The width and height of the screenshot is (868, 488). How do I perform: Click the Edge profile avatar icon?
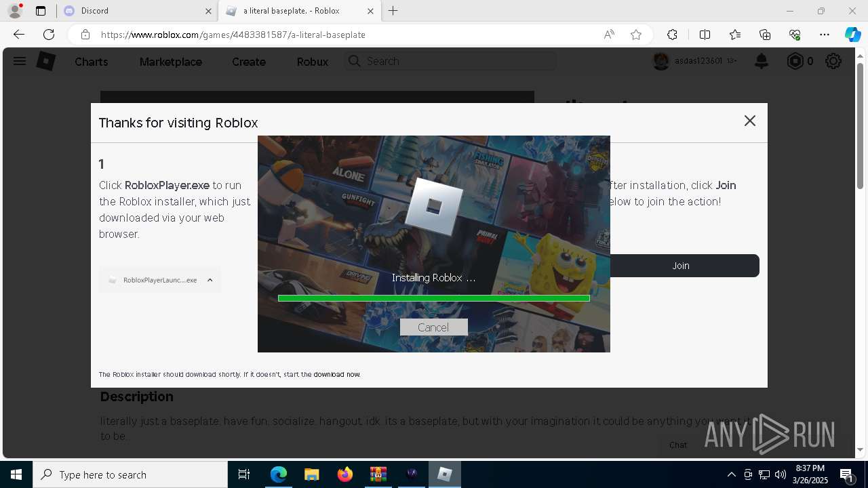pyautogui.click(x=15, y=11)
